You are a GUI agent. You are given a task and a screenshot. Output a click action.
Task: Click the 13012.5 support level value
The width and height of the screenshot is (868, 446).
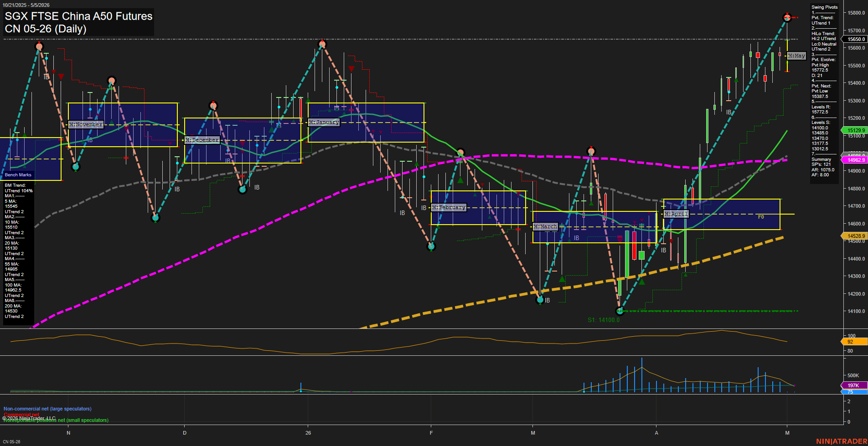[x=820, y=149]
